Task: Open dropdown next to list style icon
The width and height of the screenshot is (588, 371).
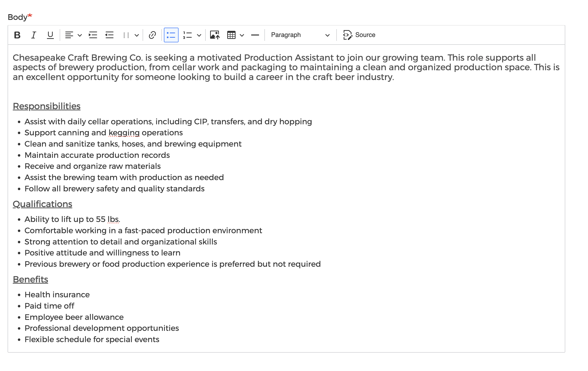Action: (137, 35)
